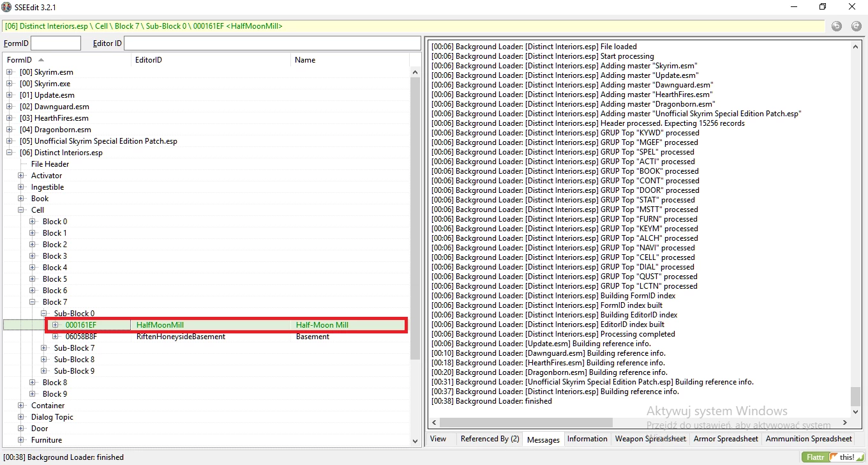Select the Messages tab
The height and width of the screenshot is (465, 868).
click(543, 439)
